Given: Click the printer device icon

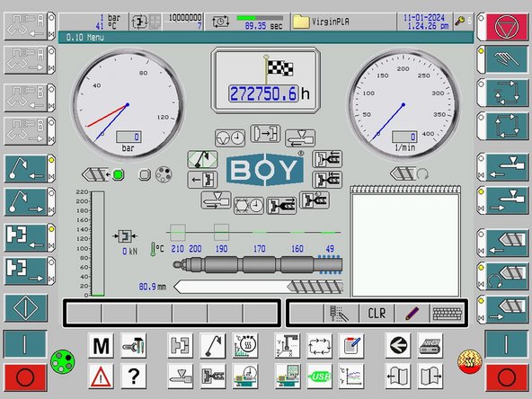Looking at the screenshot, I should (x=430, y=346).
